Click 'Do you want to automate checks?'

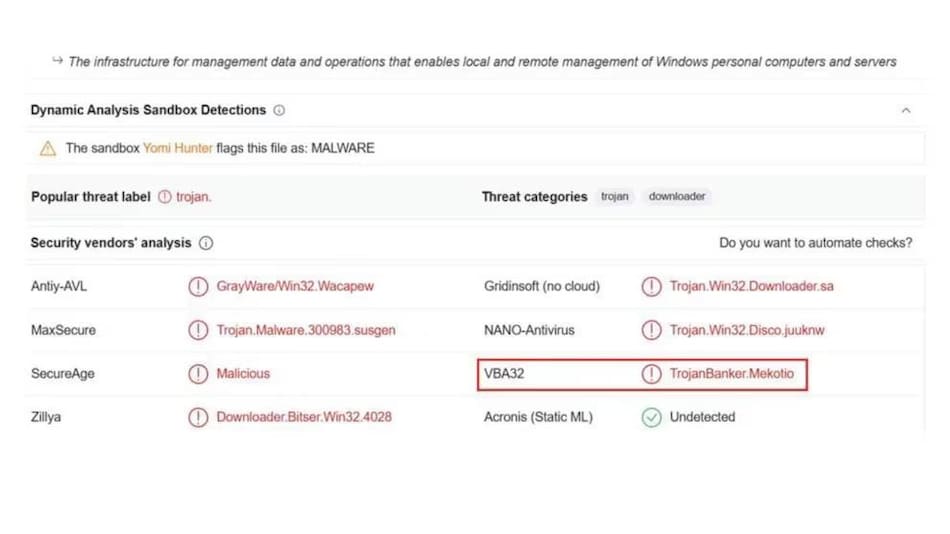click(815, 243)
